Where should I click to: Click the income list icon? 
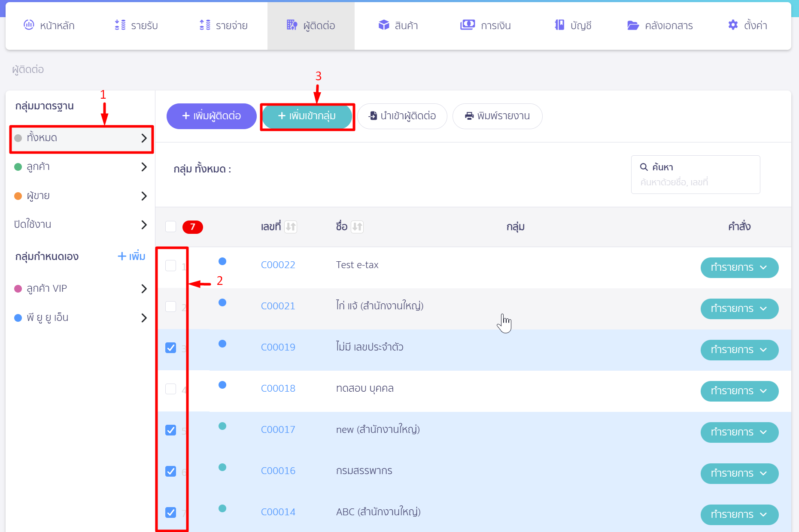click(x=120, y=25)
